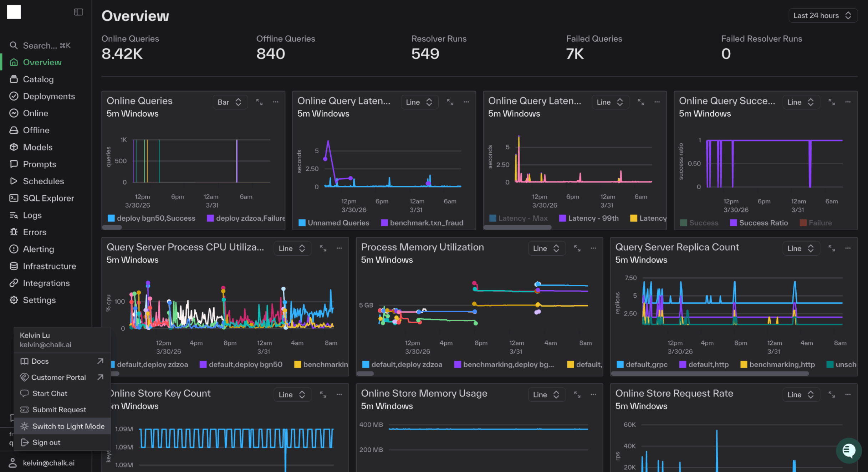Open SQL Explorer from the sidebar
The height and width of the screenshot is (472, 868).
48,198
